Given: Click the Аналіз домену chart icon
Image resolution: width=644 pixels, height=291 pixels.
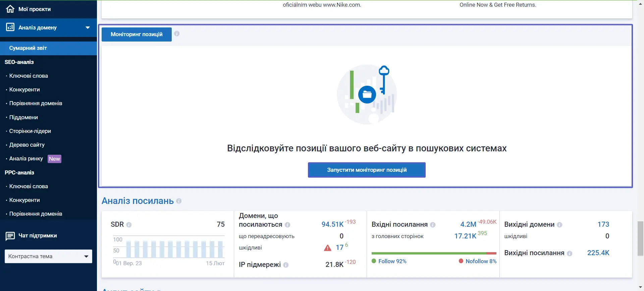Looking at the screenshot, I should tap(10, 27).
